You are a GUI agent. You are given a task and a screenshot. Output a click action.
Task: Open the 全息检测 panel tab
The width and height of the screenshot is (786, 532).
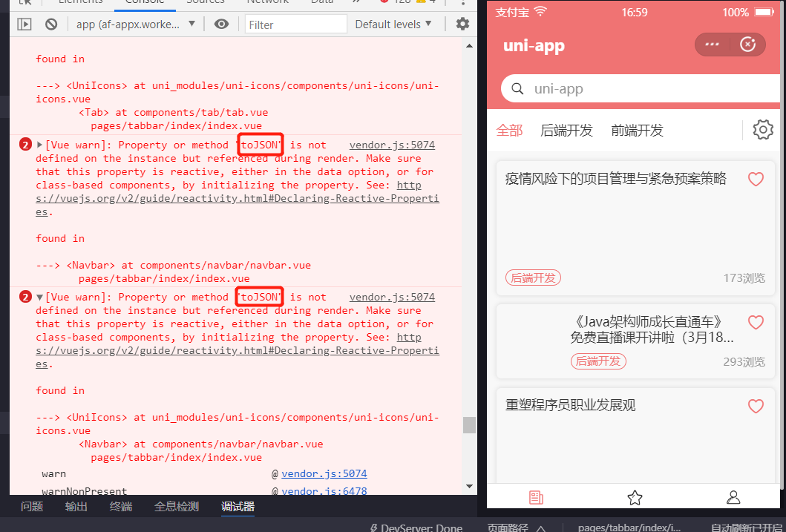pos(177,507)
